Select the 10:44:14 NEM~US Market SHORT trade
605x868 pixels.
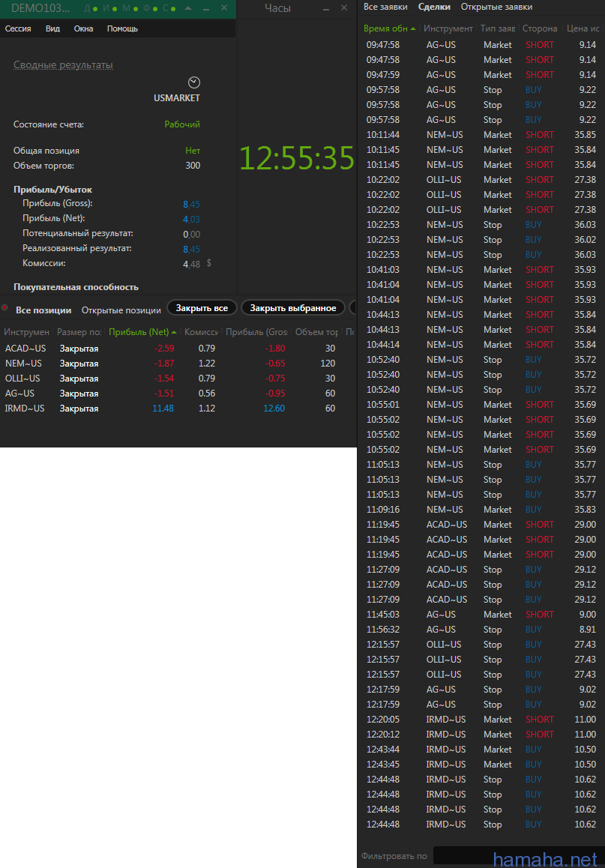(x=481, y=345)
